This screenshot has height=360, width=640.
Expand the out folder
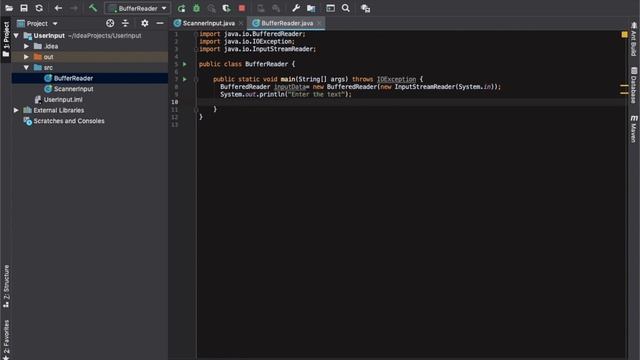(x=27, y=57)
